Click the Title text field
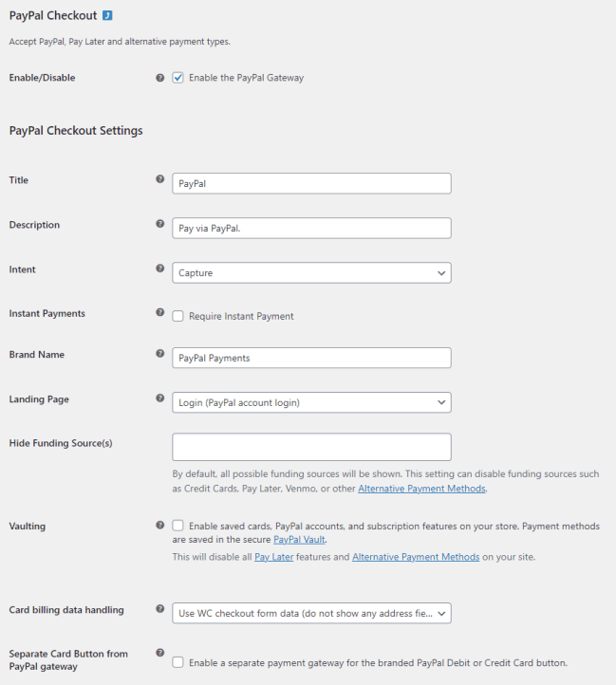The image size is (616, 685). [x=311, y=183]
